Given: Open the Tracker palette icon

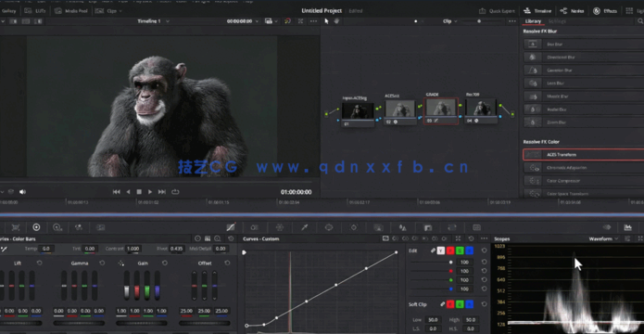Looking at the screenshot, I should (x=354, y=227).
